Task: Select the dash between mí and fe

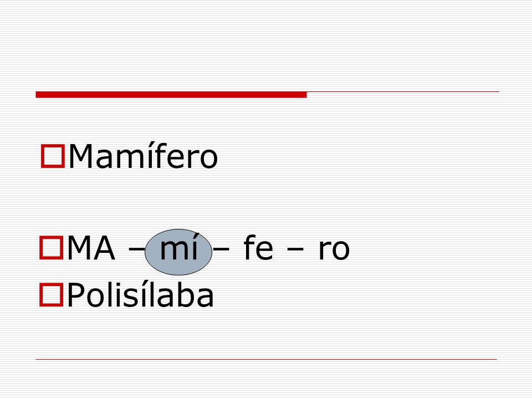Action: pos(222,249)
